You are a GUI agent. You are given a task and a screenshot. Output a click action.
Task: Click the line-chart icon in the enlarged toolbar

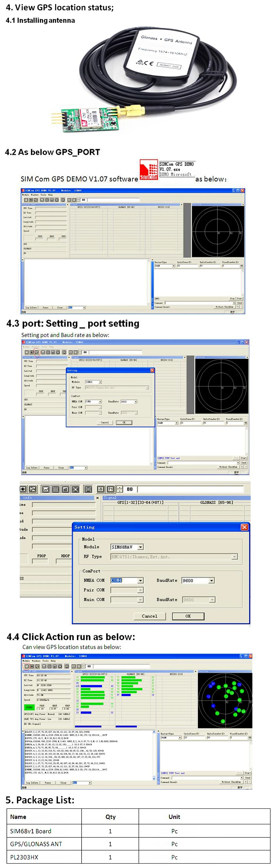click(x=46, y=489)
